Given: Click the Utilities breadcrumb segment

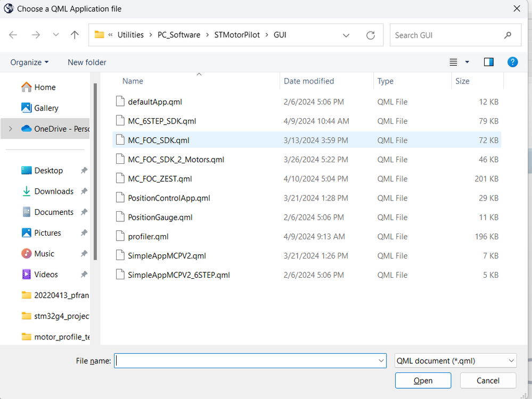Looking at the screenshot, I should [x=130, y=35].
